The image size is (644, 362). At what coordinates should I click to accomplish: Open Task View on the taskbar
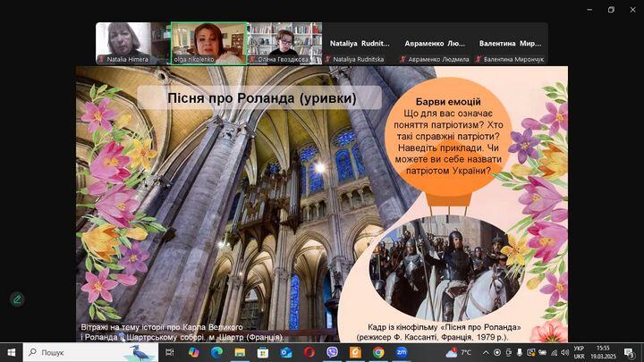[169, 352]
